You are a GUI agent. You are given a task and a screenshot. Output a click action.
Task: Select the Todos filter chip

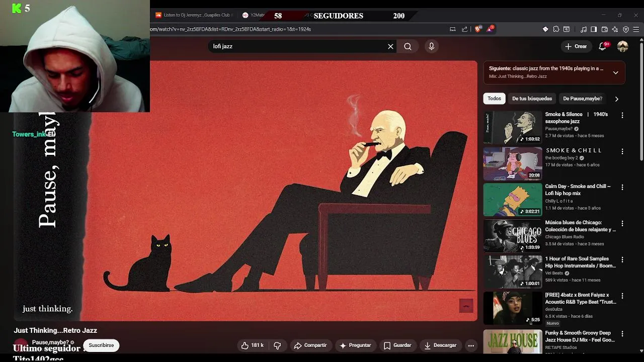[x=494, y=99]
